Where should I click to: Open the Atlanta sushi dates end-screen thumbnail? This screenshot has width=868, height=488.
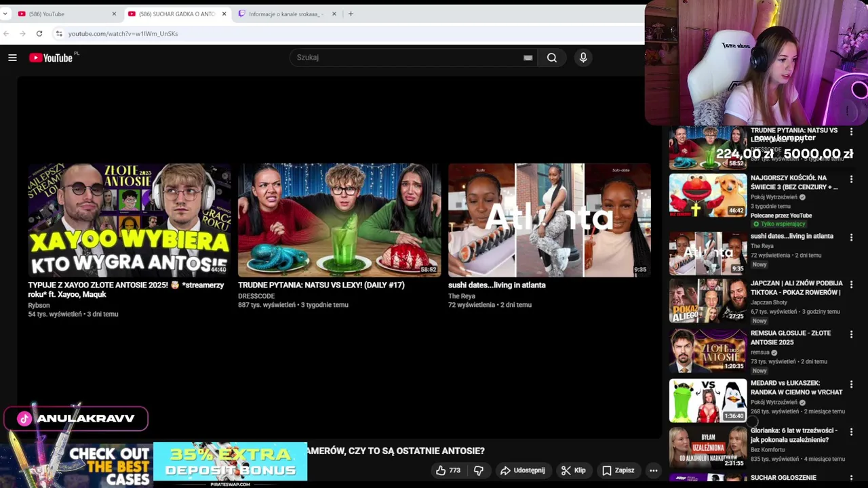(x=549, y=220)
